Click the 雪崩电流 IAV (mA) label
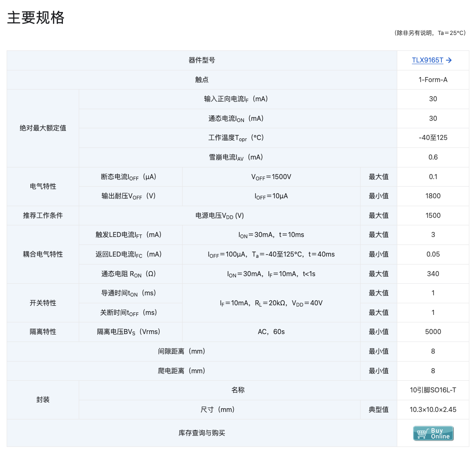 pyautogui.click(x=236, y=157)
